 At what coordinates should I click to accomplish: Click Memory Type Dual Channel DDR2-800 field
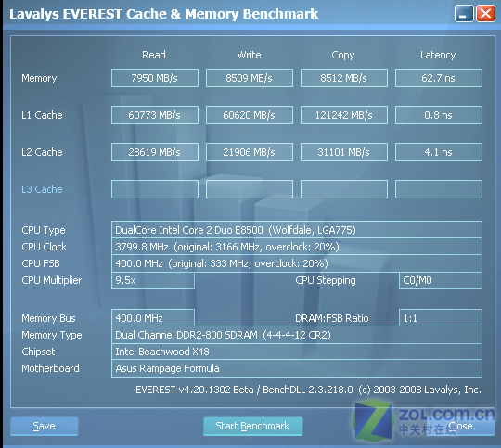(297, 335)
